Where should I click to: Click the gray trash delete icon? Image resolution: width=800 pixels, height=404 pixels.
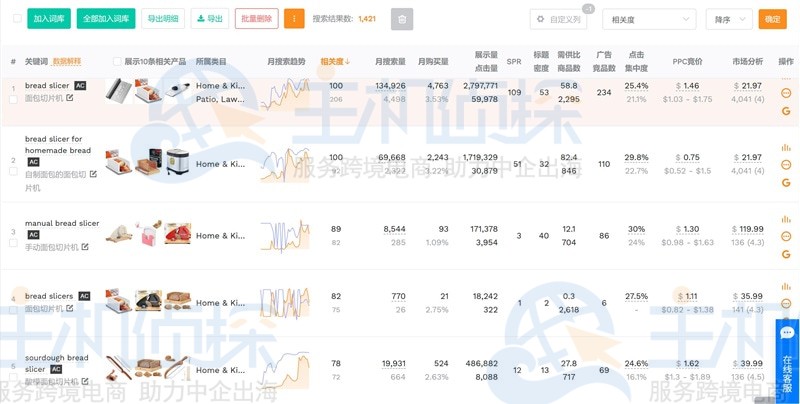[401, 19]
